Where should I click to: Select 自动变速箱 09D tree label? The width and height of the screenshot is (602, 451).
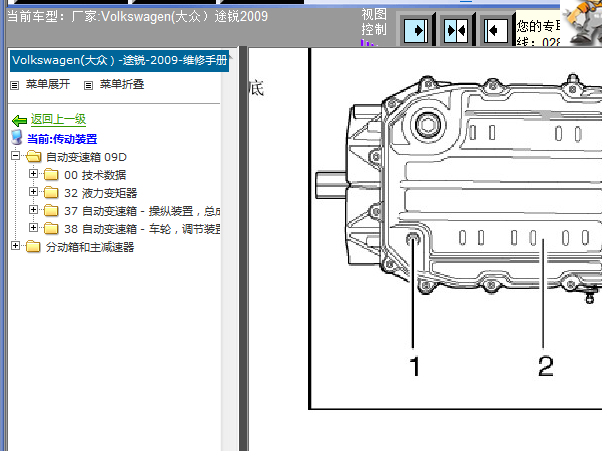pyautogui.click(x=86, y=157)
